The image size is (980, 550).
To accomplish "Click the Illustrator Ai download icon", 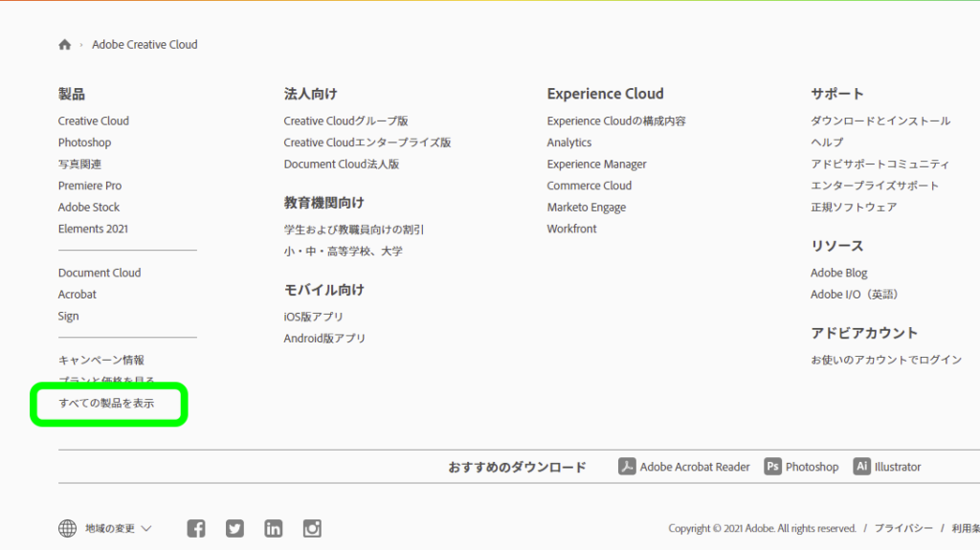I will coord(861,466).
